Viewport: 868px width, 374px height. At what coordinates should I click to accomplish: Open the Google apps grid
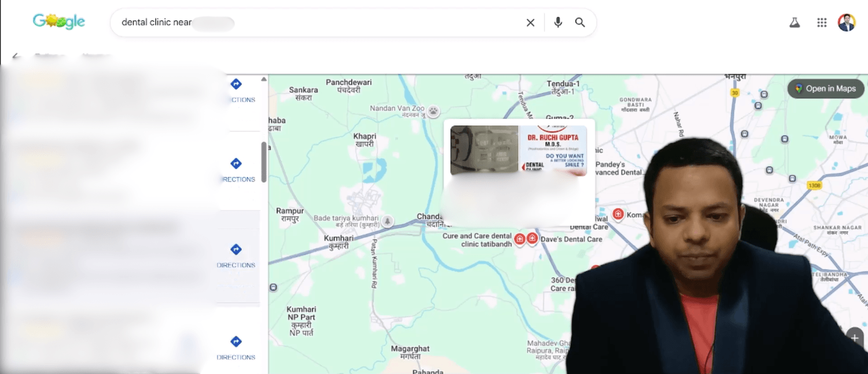tap(822, 23)
